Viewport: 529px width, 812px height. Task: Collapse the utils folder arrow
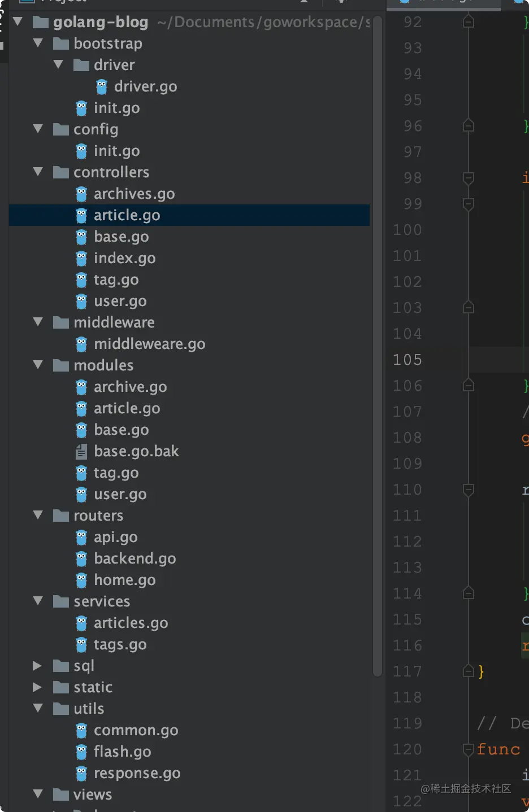click(x=38, y=708)
